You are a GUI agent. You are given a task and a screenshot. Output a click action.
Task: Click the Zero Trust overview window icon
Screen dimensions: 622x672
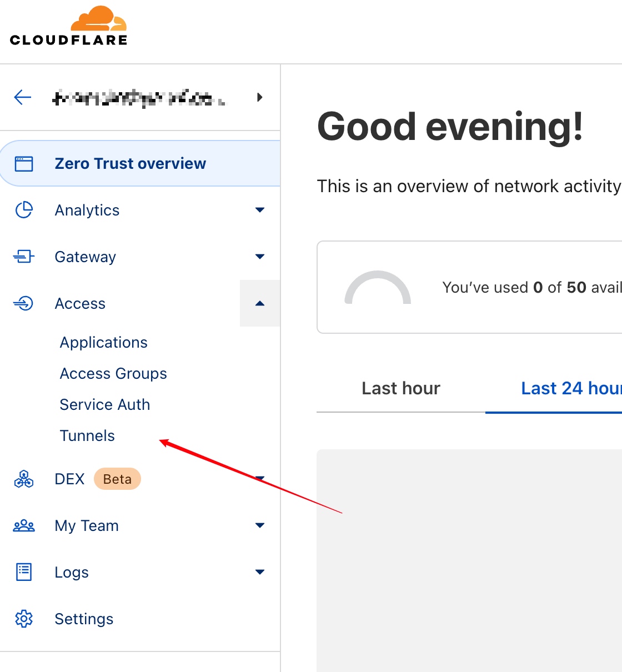point(24,164)
